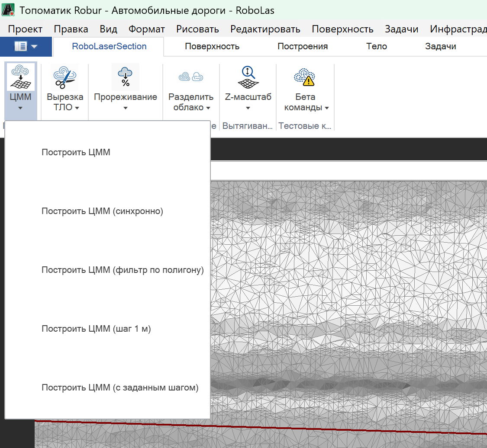Screen dimensions: 487x448
Task: Open the Z-масштаб dropdown arrow
Action: [x=248, y=108]
